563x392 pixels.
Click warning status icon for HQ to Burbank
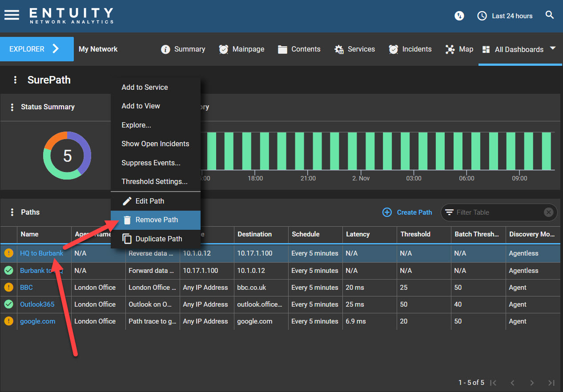click(x=8, y=253)
